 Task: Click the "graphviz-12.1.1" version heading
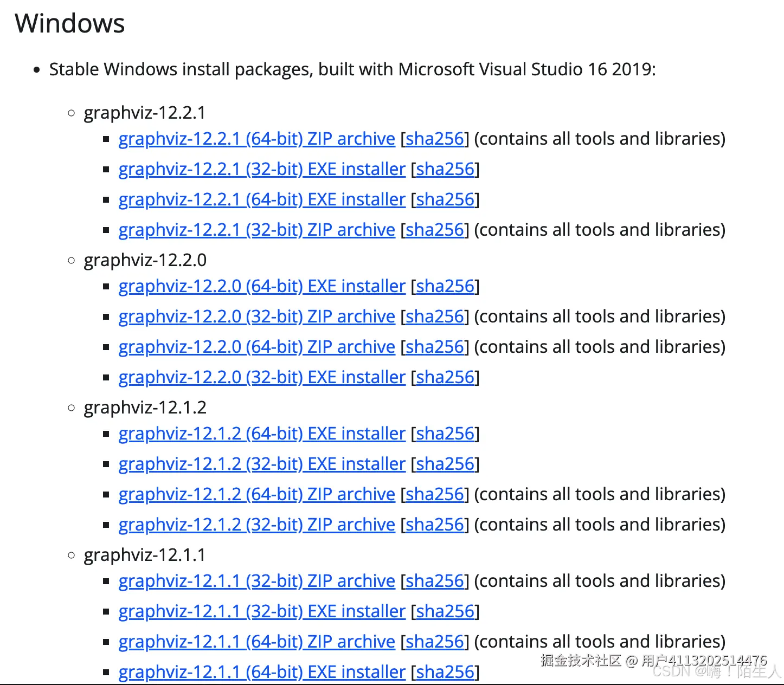(x=145, y=555)
